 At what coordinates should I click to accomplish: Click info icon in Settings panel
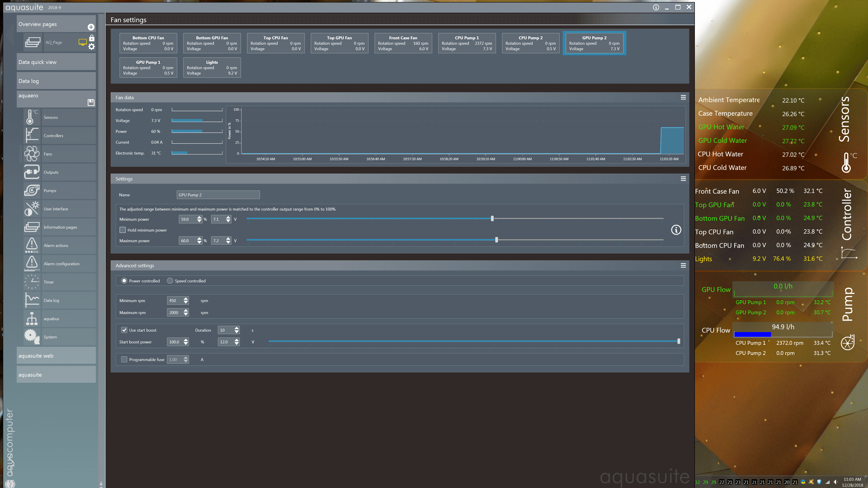point(676,230)
